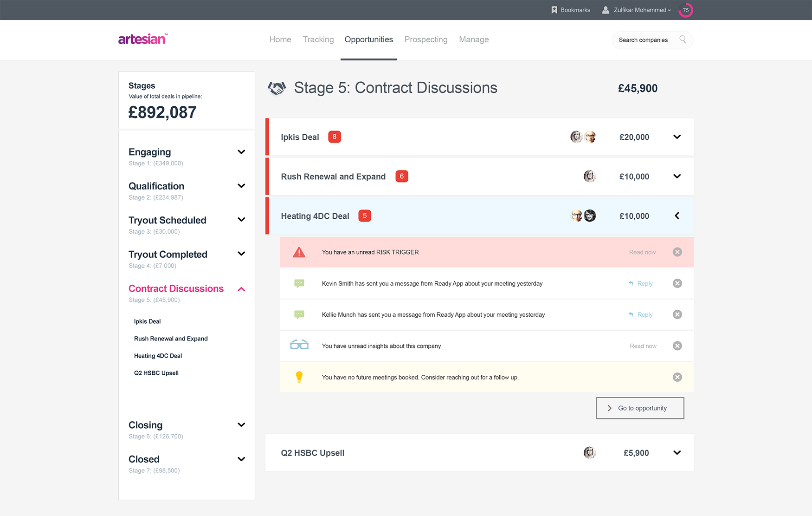Click the search magnifier icon
The height and width of the screenshot is (516, 812).
click(x=683, y=39)
